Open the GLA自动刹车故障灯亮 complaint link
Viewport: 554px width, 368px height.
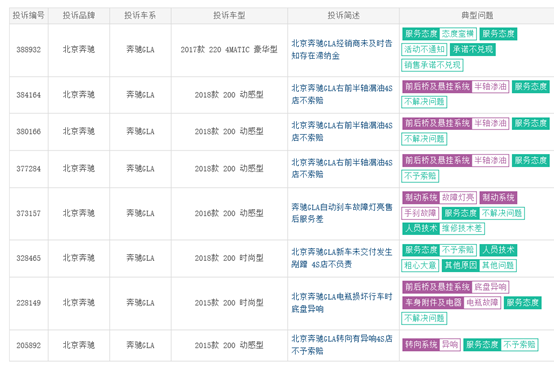pos(342,213)
